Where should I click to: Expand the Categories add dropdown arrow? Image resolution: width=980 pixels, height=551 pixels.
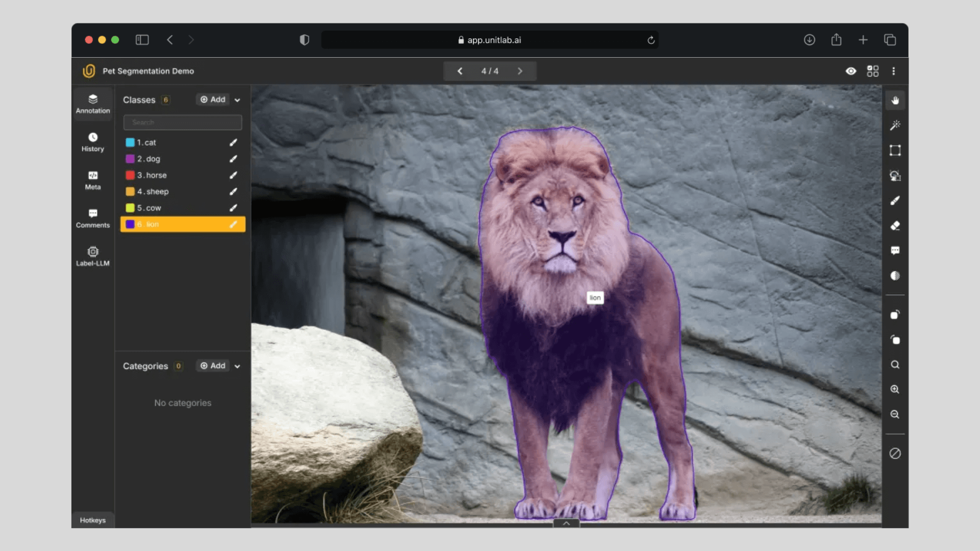coord(237,366)
